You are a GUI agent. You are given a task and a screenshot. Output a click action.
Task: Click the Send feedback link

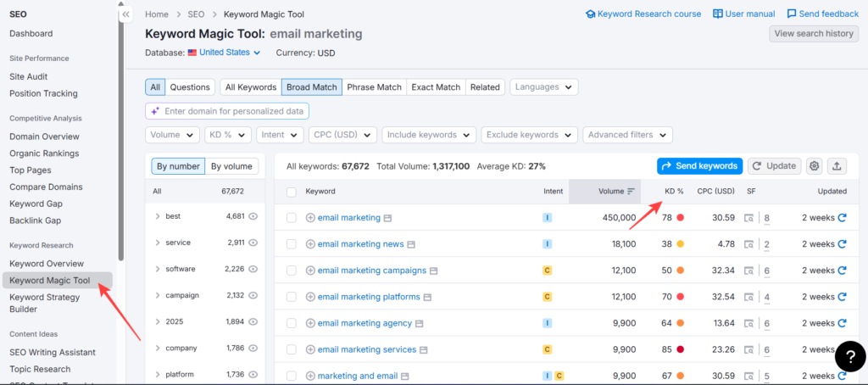[822, 14]
